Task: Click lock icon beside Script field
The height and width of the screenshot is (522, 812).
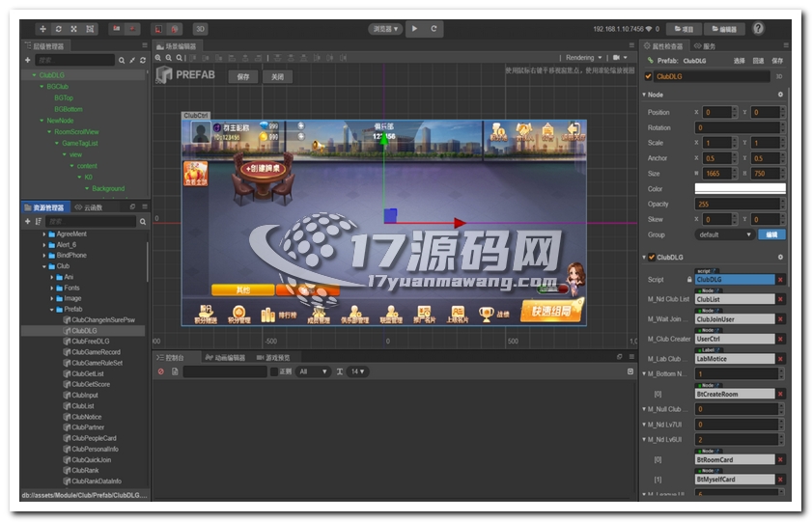Action: point(689,280)
